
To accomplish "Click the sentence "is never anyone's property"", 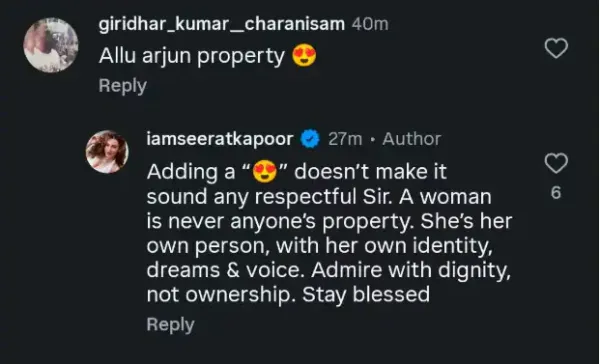I will (x=281, y=222).
